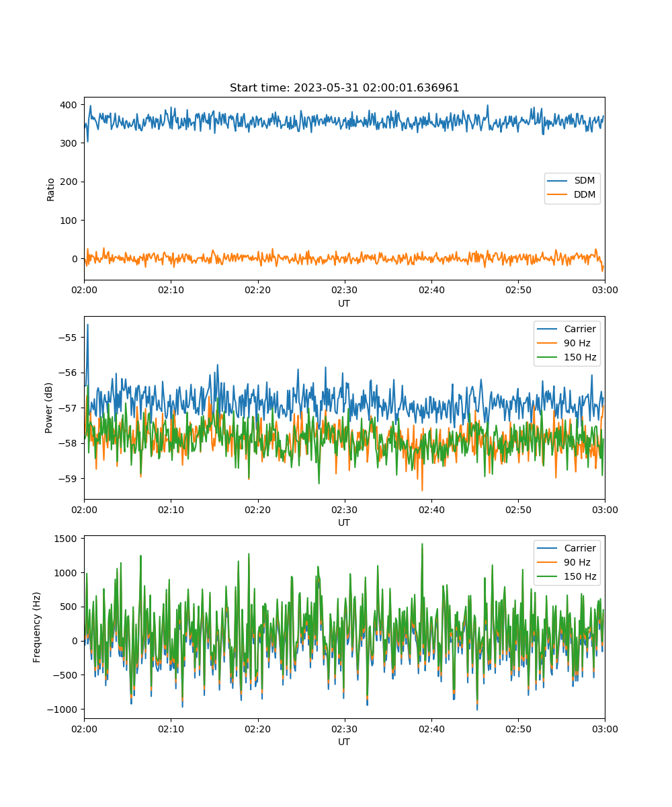672x807 pixels.
Task: Click '150 Hz' in the Power plot legend
Action: tap(580, 357)
